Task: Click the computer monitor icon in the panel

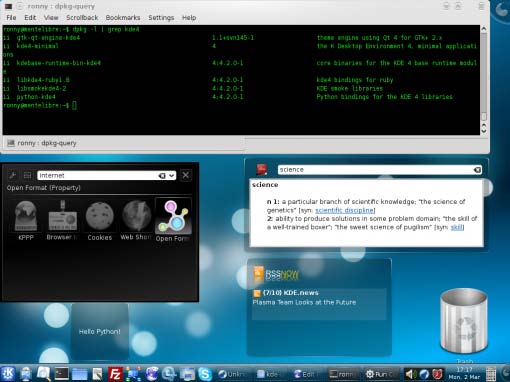Action: (x=26, y=374)
